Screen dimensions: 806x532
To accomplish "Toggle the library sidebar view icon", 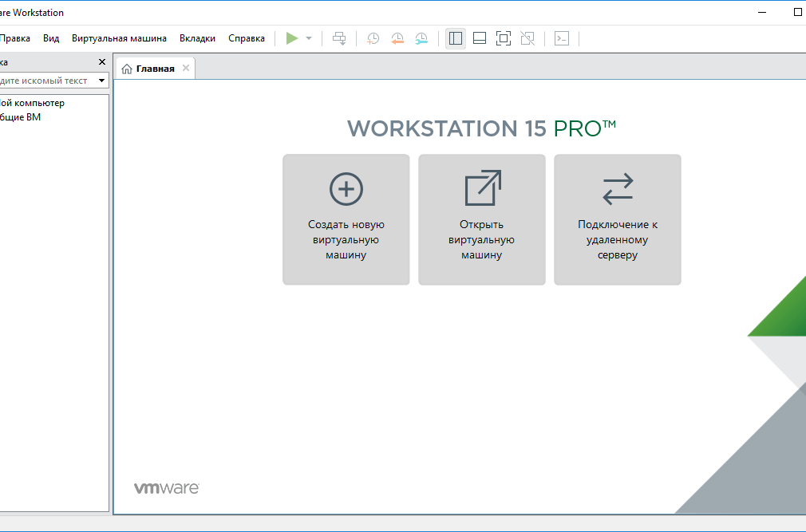I will [x=456, y=38].
